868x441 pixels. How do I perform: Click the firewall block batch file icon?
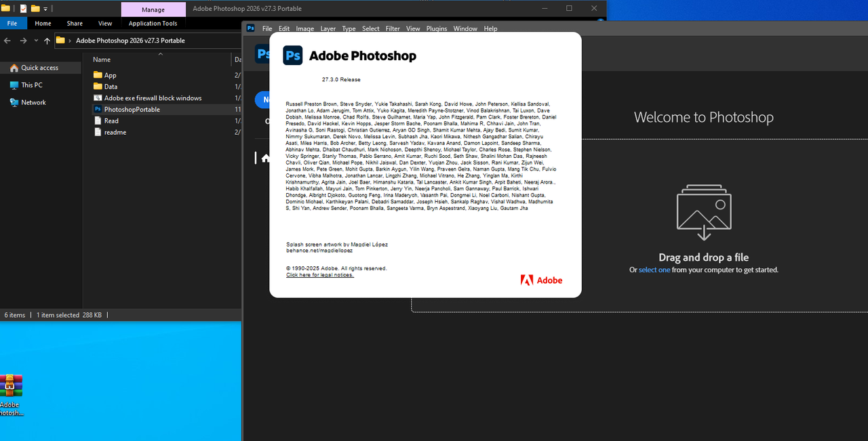(98, 98)
